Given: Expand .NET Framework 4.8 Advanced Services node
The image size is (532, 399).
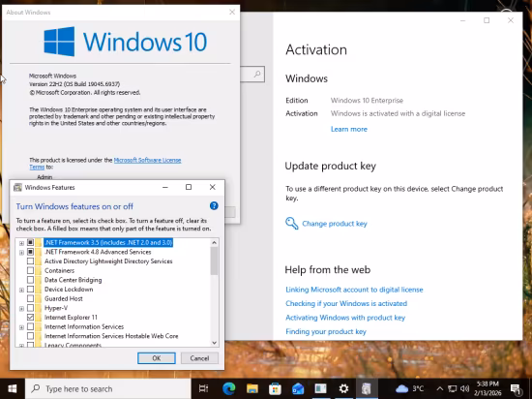Looking at the screenshot, I should point(21,253).
